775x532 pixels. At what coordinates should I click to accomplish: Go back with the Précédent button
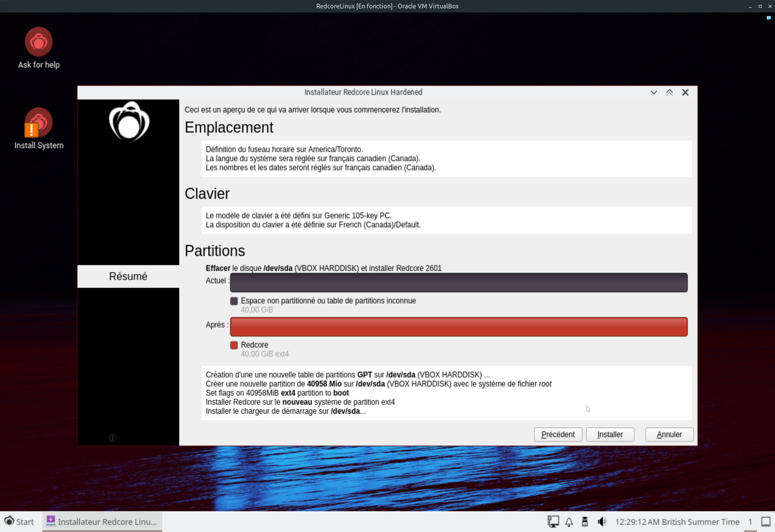coord(558,434)
